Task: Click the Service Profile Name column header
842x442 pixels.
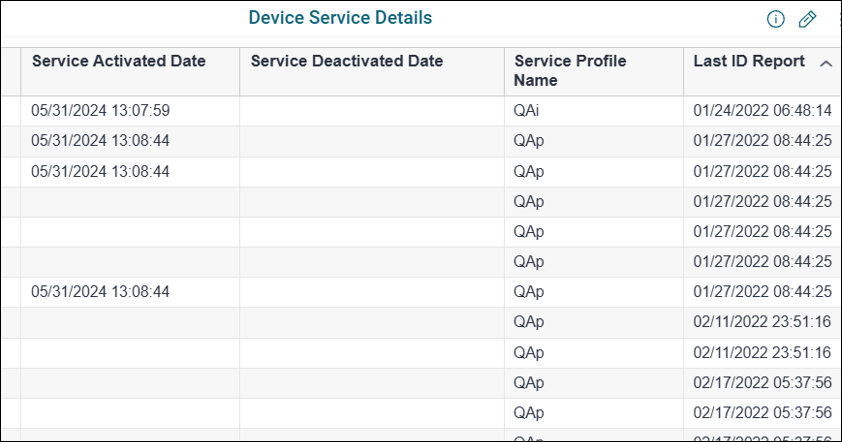Action: [x=570, y=70]
